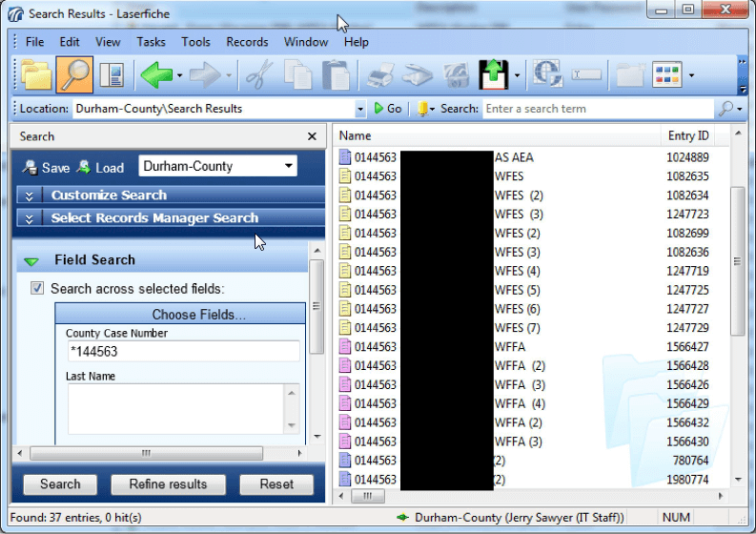Open the Window menu
Screen dimensions: 756x534
click(306, 42)
